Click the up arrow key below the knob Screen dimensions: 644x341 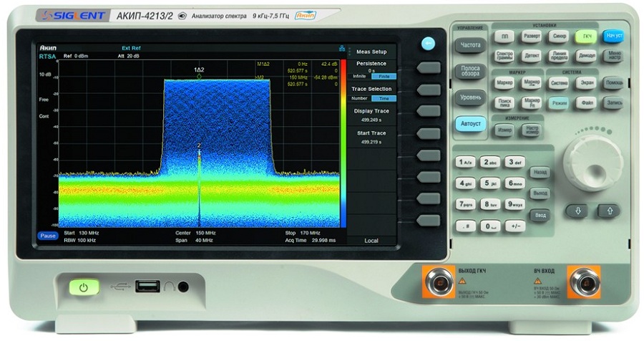point(610,211)
